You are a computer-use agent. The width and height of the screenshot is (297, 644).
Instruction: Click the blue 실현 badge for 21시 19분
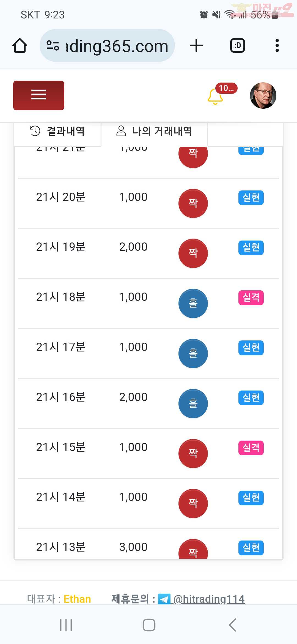point(251,248)
